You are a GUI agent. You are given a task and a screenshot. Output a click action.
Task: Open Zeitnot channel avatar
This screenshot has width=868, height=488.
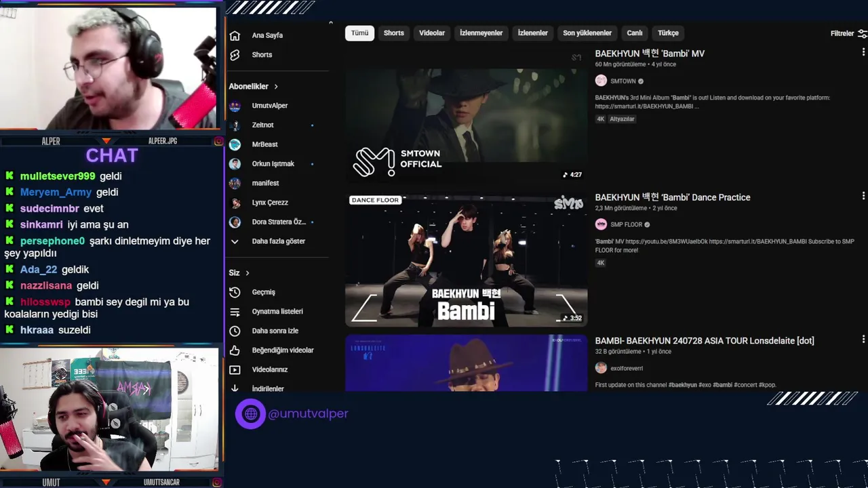tap(235, 125)
